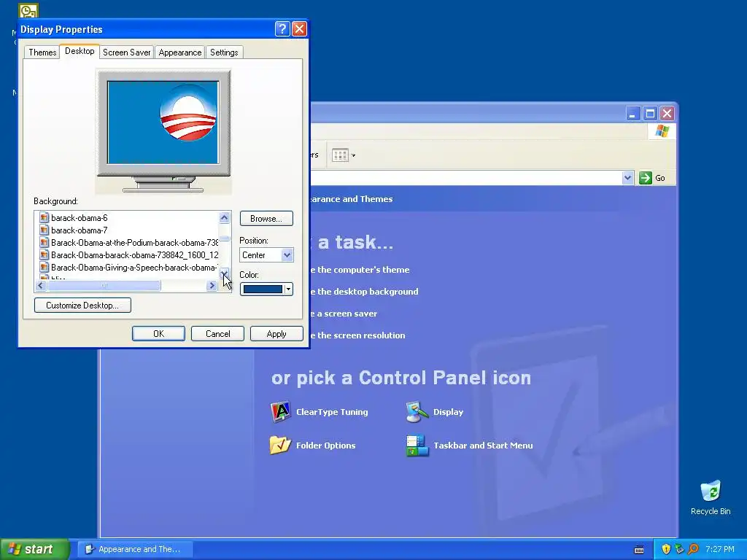Image resolution: width=747 pixels, height=560 pixels.
Task: Click the Views toolbar icon in the Control Panel window
Action: [x=340, y=155]
